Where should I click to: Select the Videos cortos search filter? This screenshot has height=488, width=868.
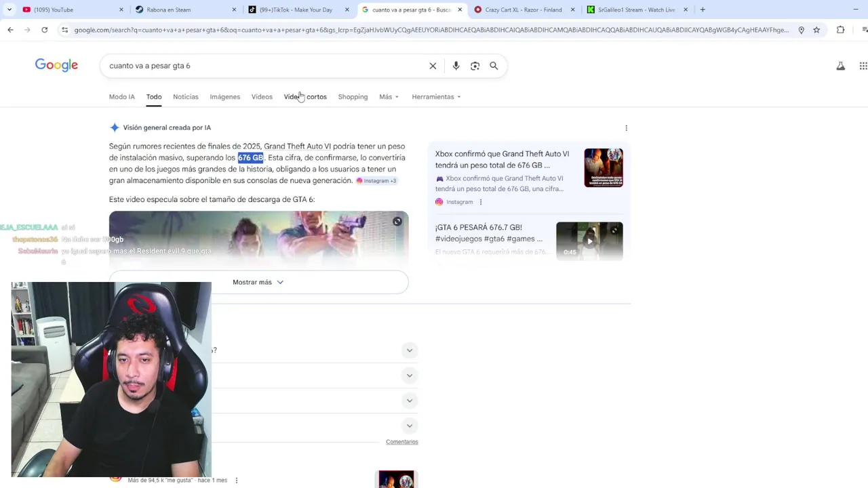click(x=305, y=97)
